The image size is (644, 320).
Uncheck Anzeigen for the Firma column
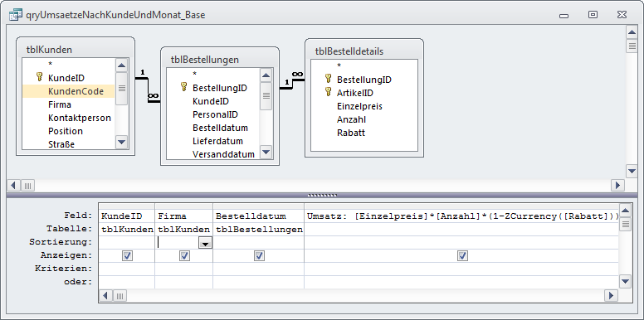click(x=184, y=256)
